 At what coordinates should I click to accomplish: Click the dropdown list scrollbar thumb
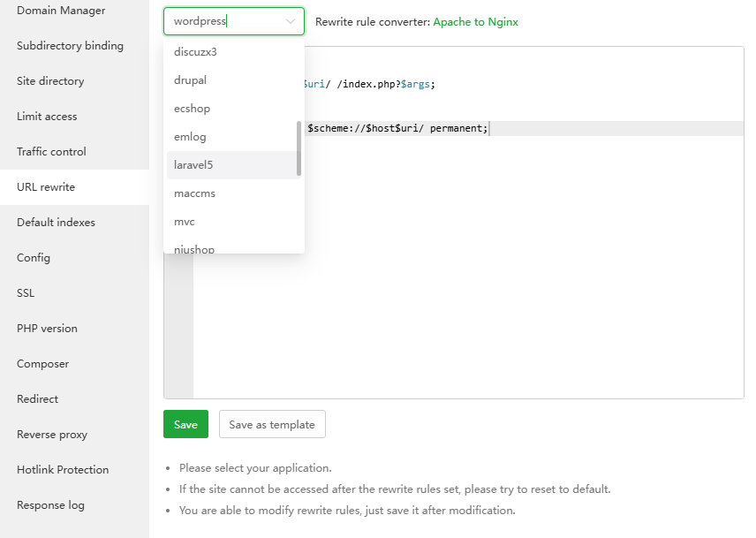click(299, 148)
